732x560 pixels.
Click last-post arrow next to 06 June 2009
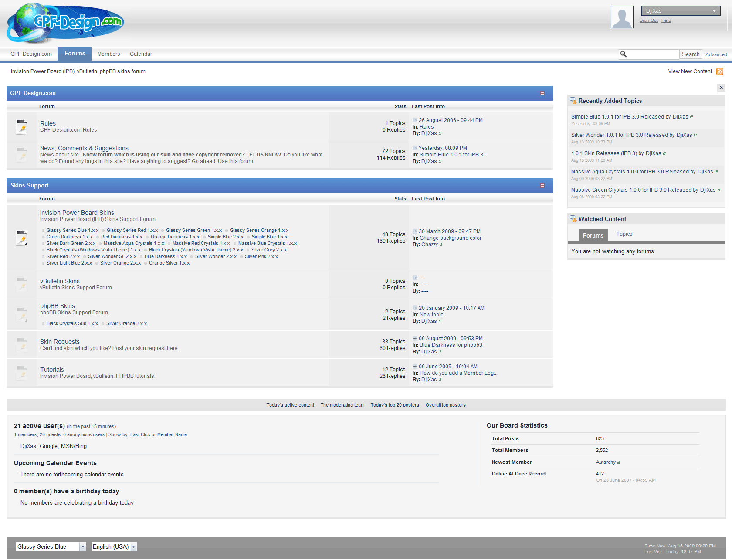point(415,366)
